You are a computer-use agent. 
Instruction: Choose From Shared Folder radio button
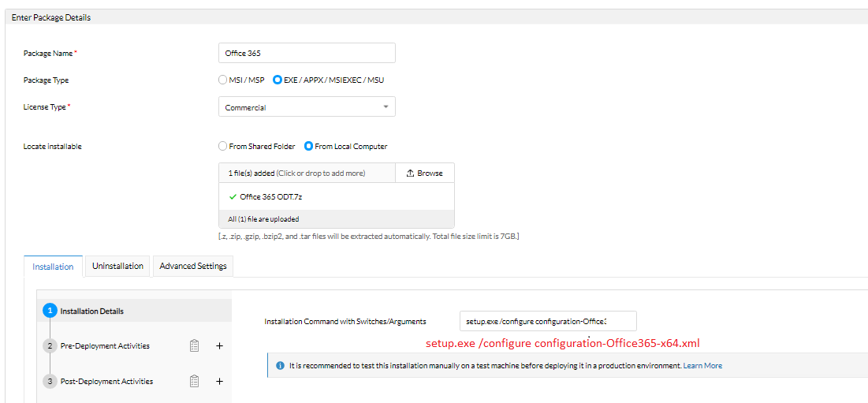(222, 147)
